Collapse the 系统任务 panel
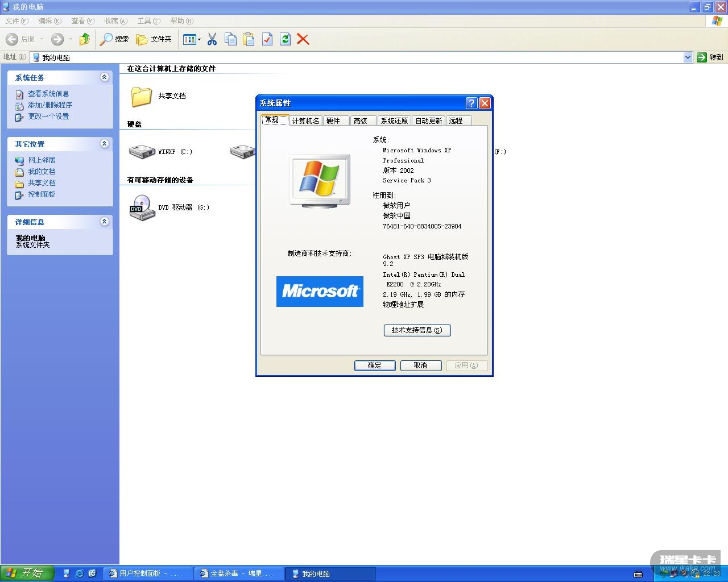Viewport: 728px width, 582px height. tap(105, 77)
